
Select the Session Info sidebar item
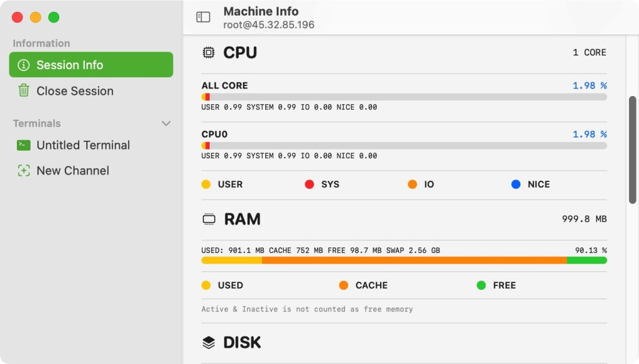point(91,65)
